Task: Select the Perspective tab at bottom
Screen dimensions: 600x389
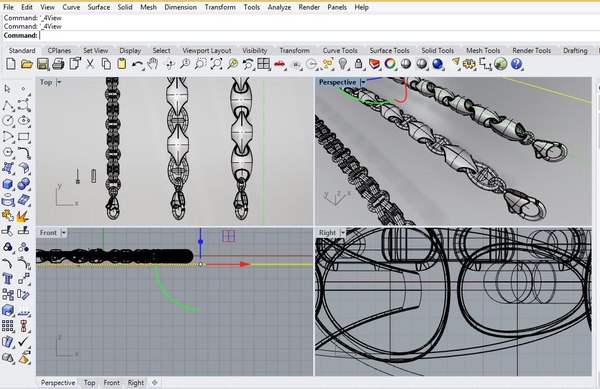Action: [x=58, y=382]
